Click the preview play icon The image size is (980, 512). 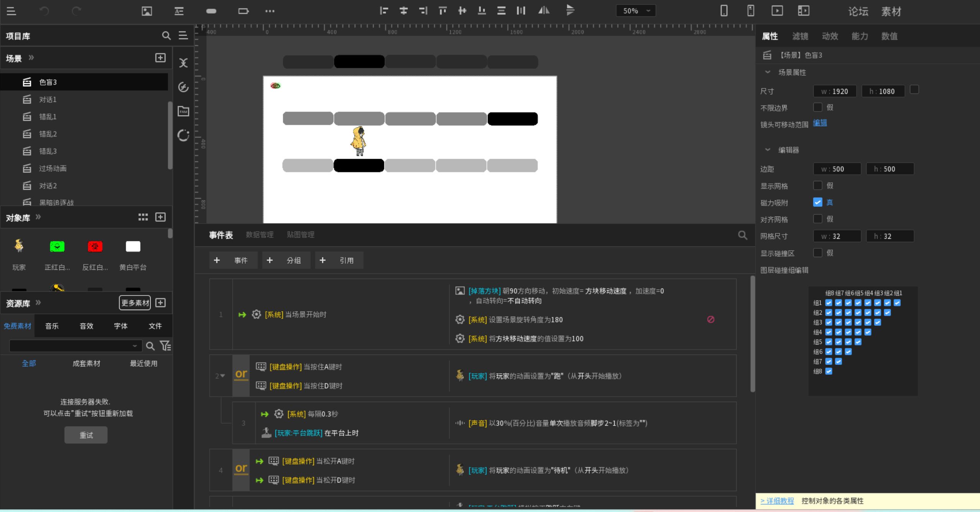click(777, 11)
